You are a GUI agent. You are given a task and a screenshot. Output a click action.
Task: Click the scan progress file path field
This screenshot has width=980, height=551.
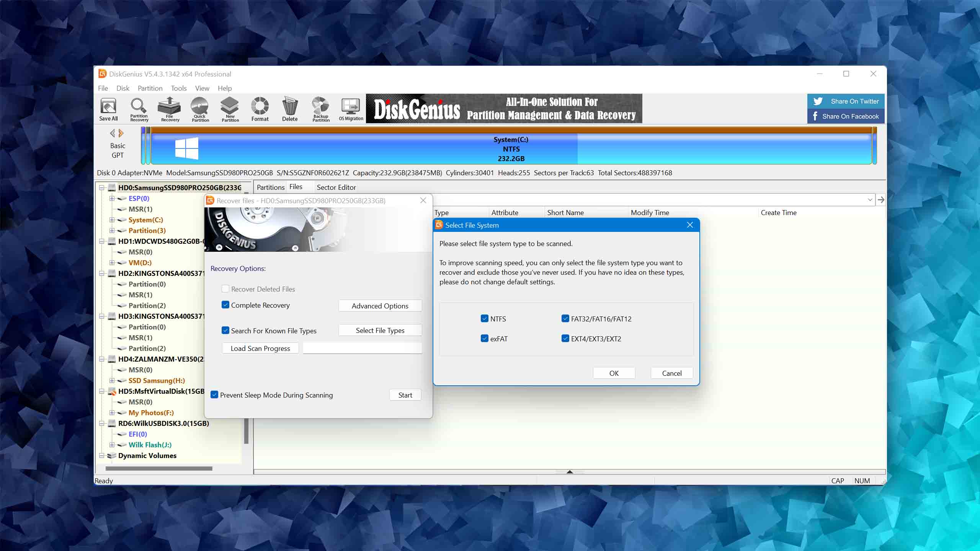click(x=363, y=348)
